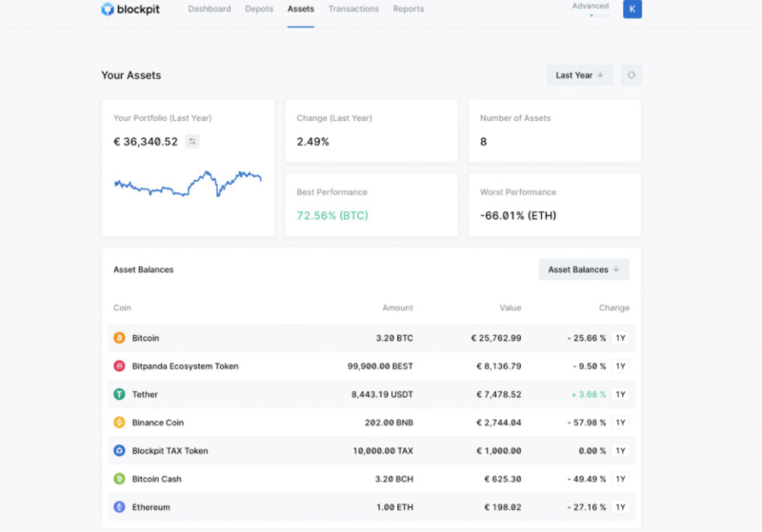
Task: Open the Reports page
Action: click(x=409, y=10)
